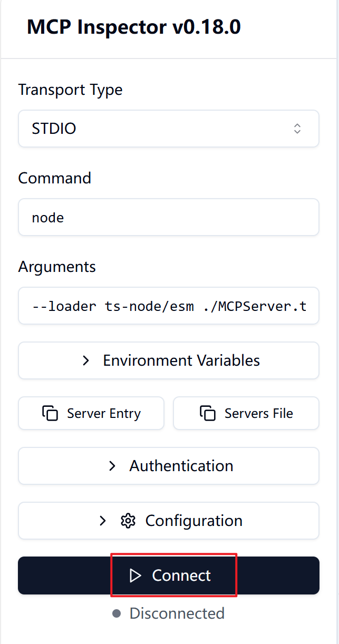Click the chevron arrow beside Authentication

click(112, 466)
